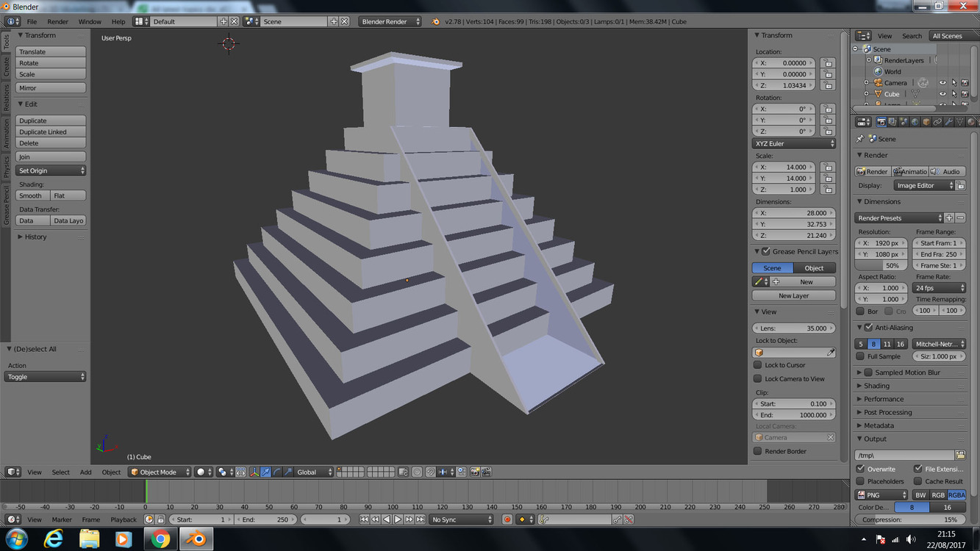Open the XYZ Euler rotation mode dropdown
The height and width of the screenshot is (551, 980).
pos(794,144)
